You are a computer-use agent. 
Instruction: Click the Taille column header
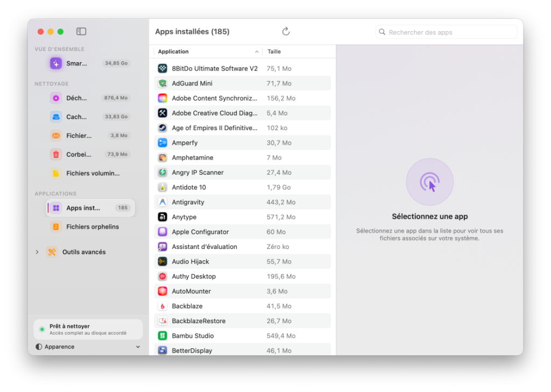pos(274,52)
